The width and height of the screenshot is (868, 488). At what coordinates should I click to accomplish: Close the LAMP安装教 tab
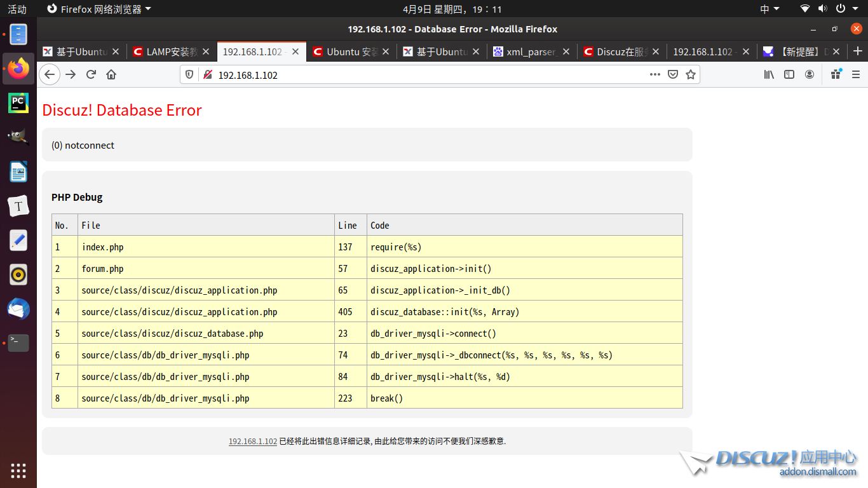click(x=205, y=51)
